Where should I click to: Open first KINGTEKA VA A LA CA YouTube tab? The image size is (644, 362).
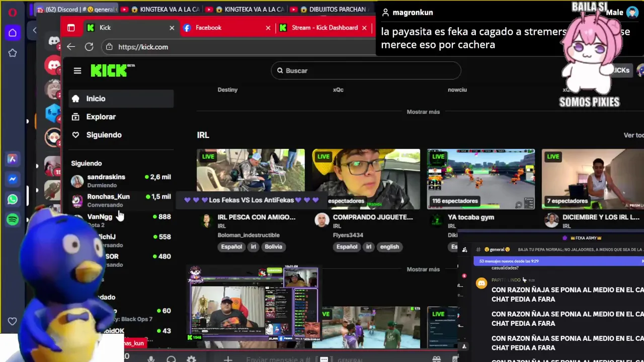coord(161,10)
